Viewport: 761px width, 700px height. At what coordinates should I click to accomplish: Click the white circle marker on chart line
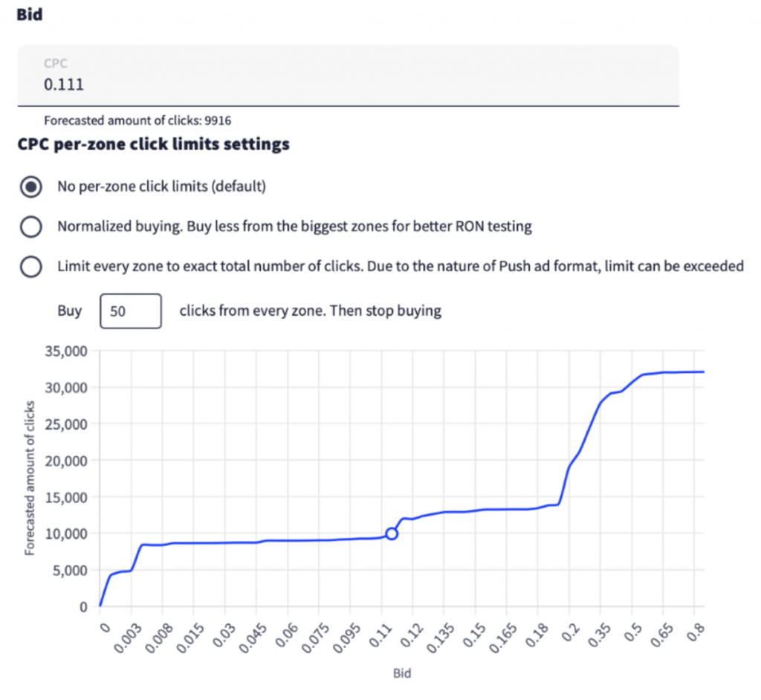392,533
